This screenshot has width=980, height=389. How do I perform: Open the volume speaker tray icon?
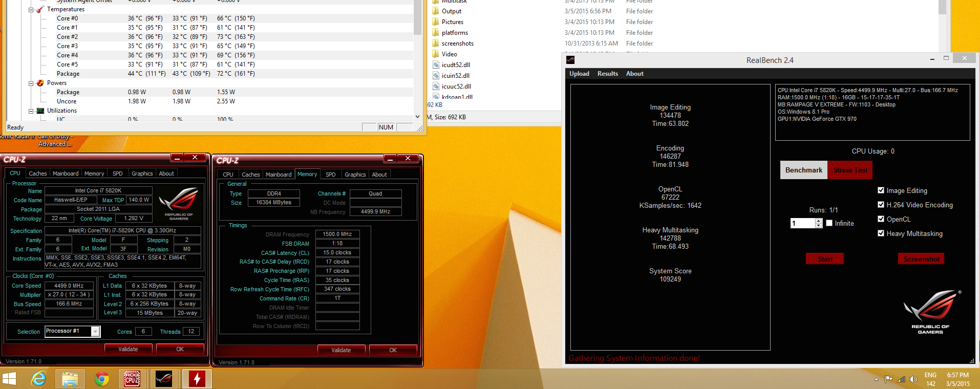pyautogui.click(x=913, y=379)
